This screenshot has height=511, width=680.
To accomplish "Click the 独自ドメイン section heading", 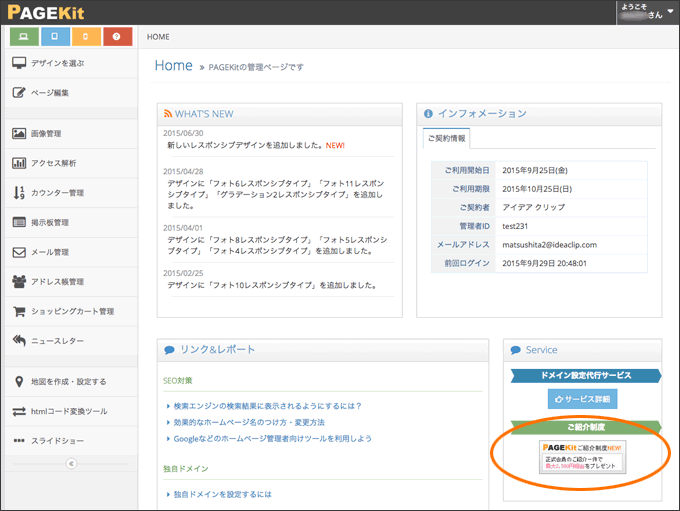I will [x=186, y=469].
